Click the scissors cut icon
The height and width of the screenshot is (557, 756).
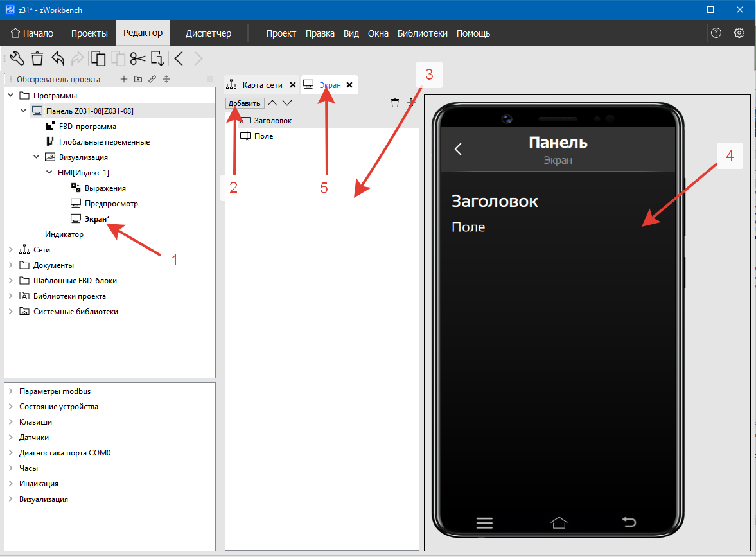[137, 58]
